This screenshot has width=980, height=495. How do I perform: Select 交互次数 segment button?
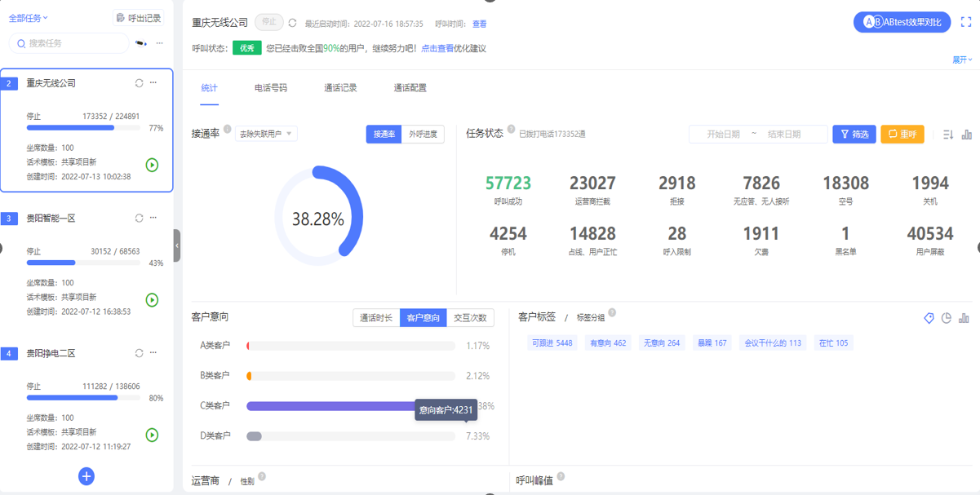pyautogui.click(x=470, y=318)
